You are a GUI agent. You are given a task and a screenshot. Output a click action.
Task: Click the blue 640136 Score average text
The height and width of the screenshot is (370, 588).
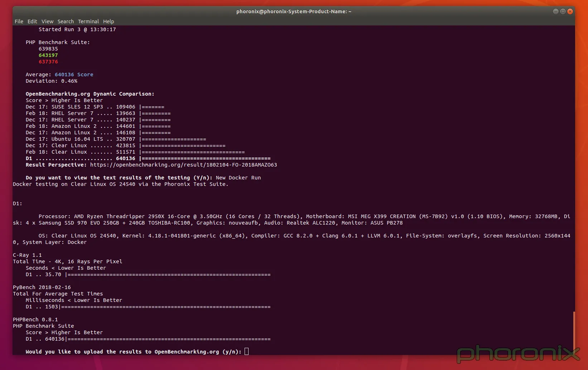74,75
